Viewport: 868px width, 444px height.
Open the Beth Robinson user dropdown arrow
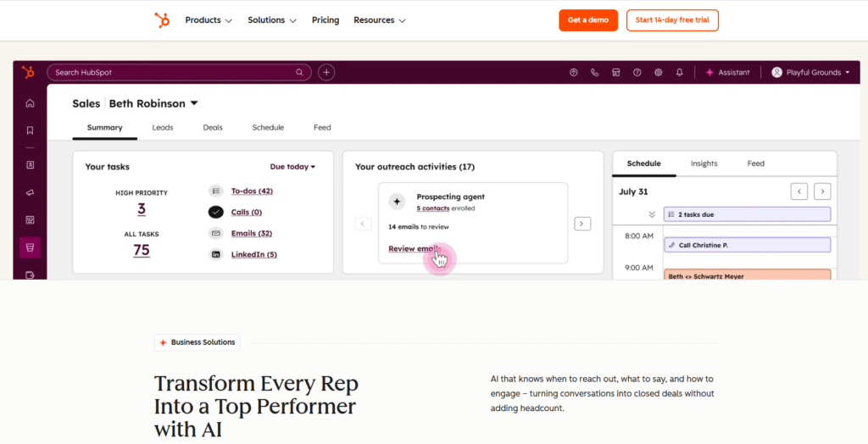click(194, 103)
